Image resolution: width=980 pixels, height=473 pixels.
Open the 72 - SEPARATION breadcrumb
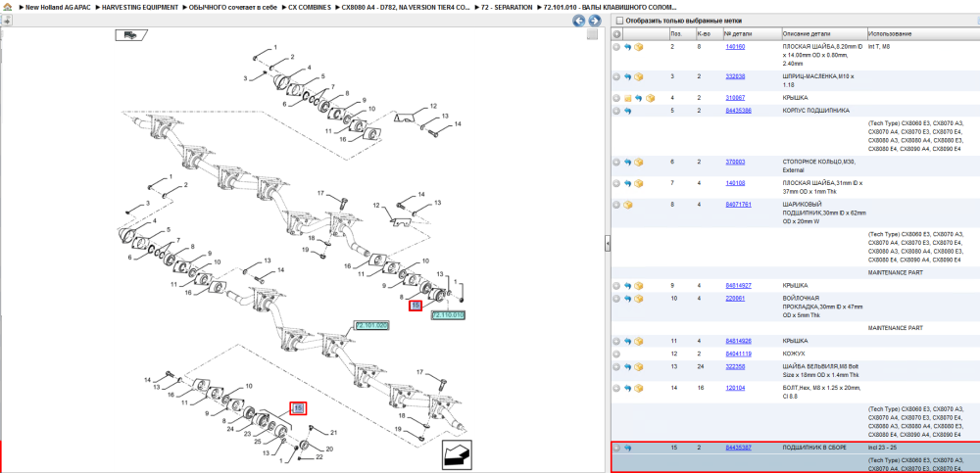tap(507, 8)
